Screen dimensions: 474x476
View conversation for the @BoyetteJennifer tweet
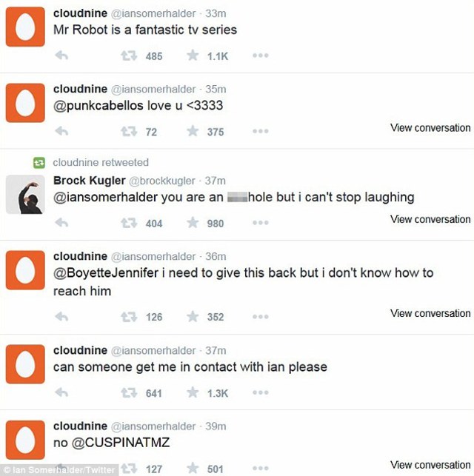(430, 313)
